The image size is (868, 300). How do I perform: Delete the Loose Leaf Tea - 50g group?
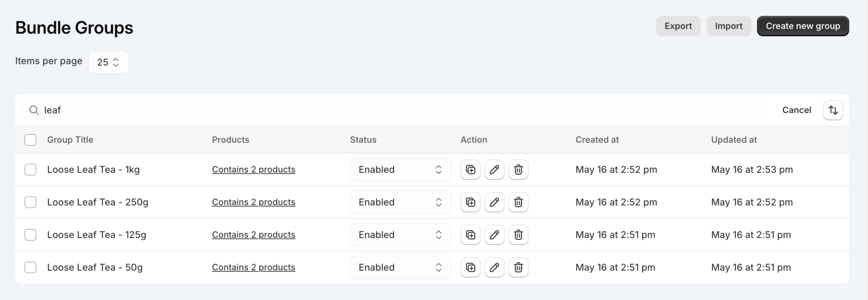[x=518, y=267]
